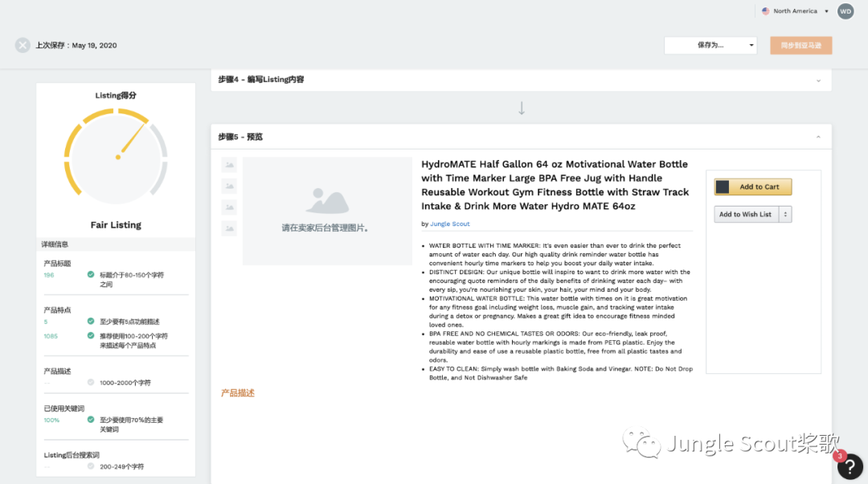Click the keyword usage 100% value

51,420
